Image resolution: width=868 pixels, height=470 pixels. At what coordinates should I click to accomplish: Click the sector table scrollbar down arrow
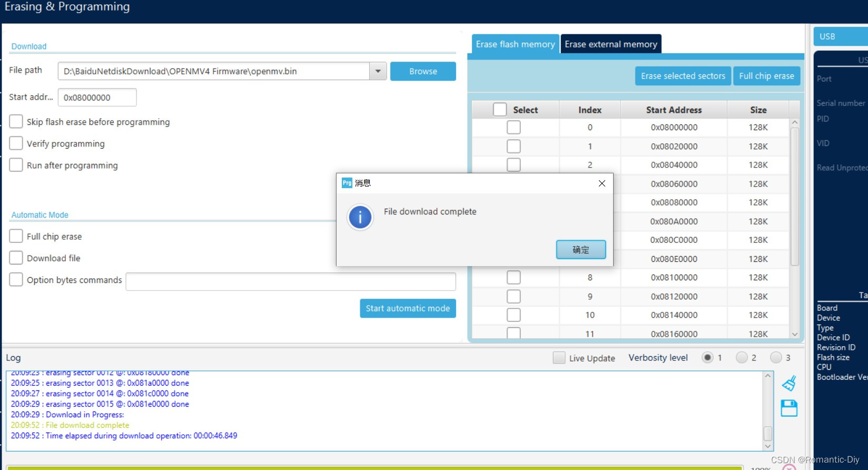point(795,334)
